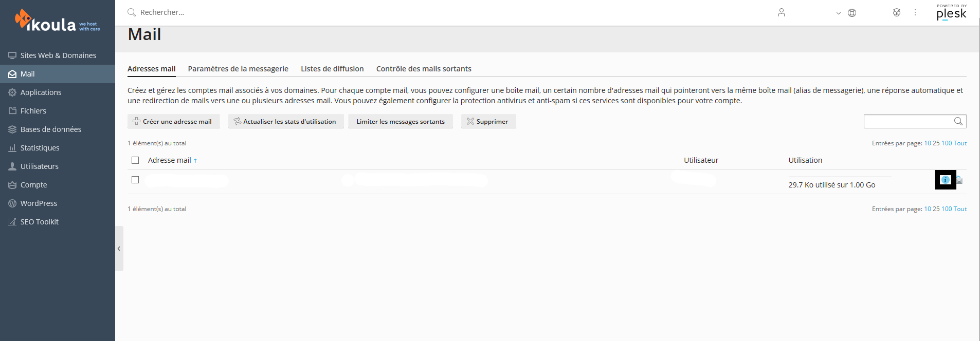980x341 pixels.
Task: Toggle sort arrow beside Adresse mail
Action: 195,161
